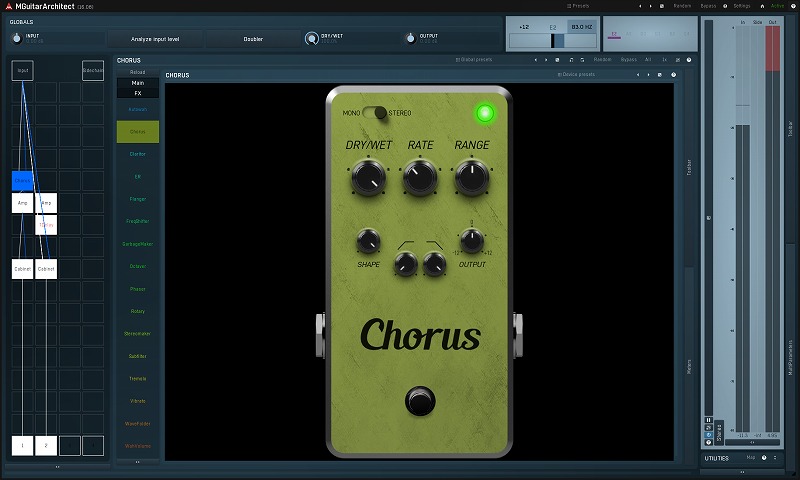Click the Globals INPUT gain knob
800x480 pixels.
click(17, 38)
